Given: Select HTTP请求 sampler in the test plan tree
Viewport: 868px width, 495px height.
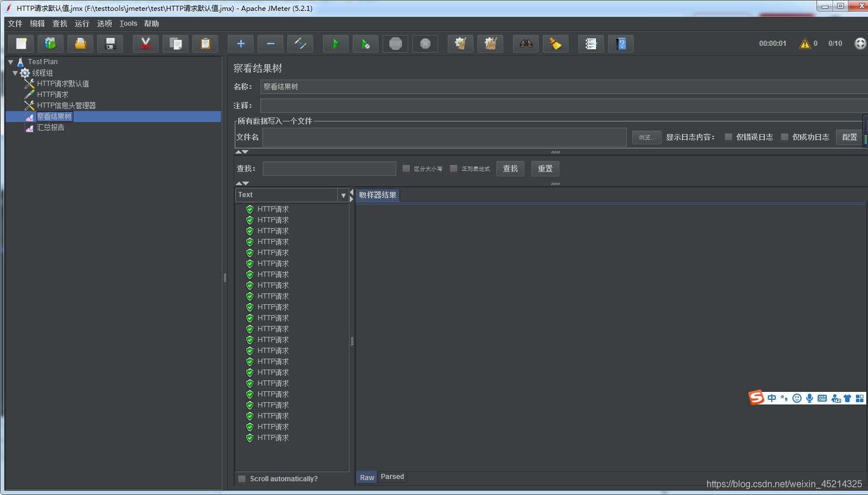Looking at the screenshot, I should 53,95.
